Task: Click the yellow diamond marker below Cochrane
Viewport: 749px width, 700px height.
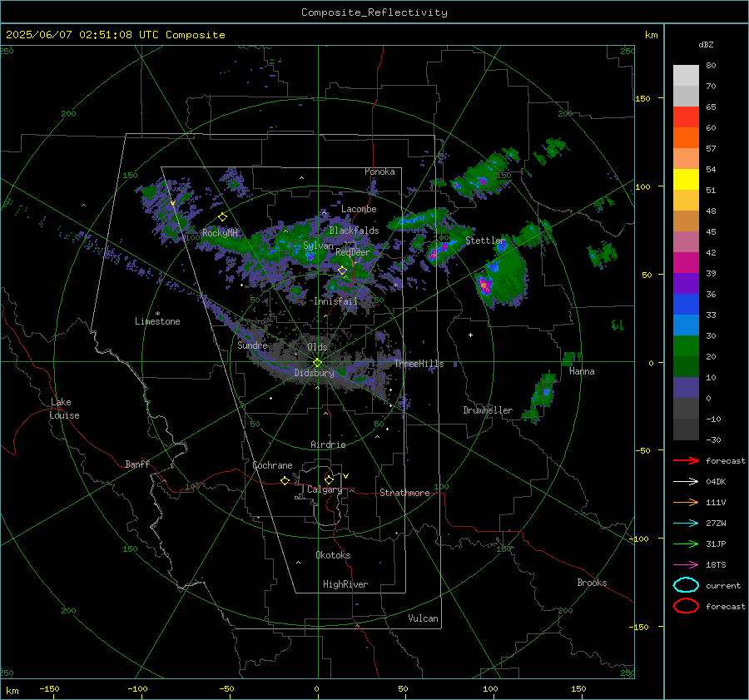Action: click(285, 481)
